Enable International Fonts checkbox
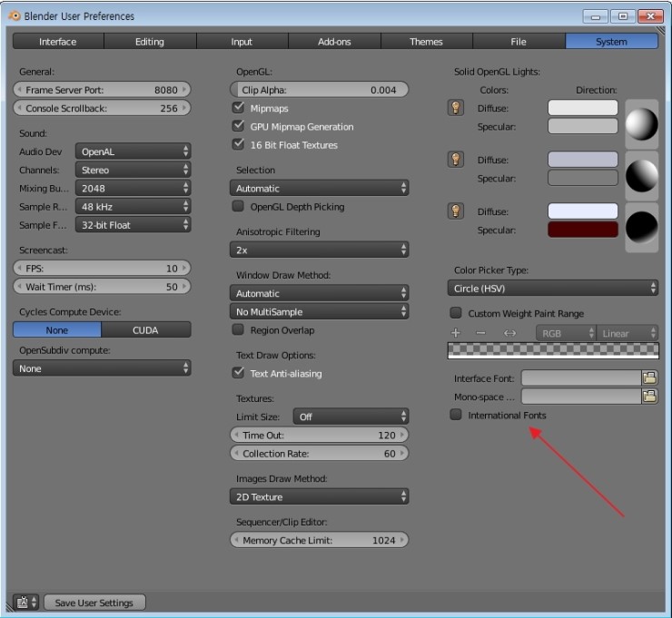Screen dimensions: 672x618 coord(456,415)
